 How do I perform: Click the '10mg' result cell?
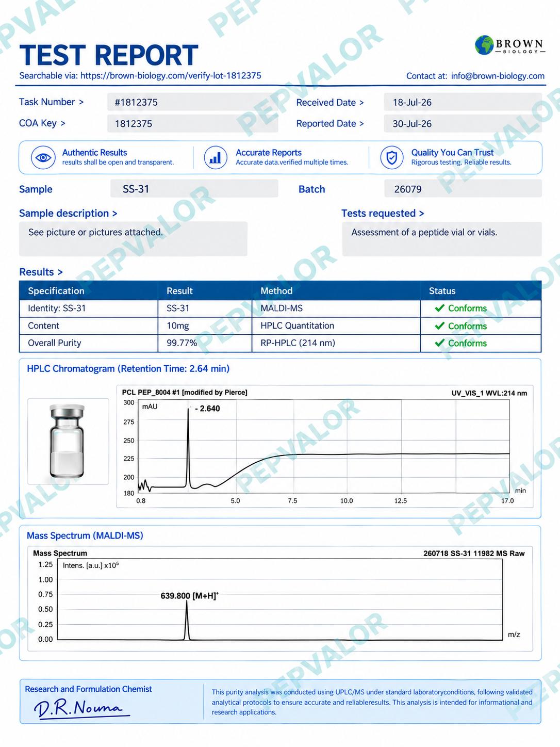pos(205,326)
